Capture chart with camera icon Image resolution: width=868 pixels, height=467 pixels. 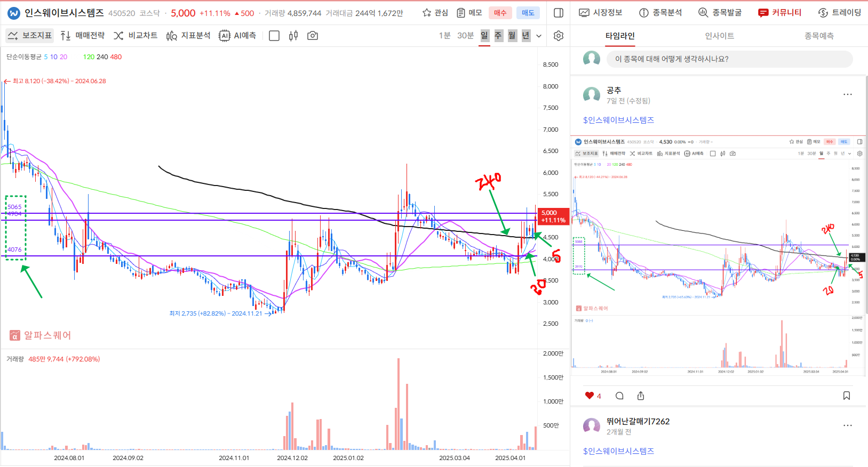coord(313,36)
